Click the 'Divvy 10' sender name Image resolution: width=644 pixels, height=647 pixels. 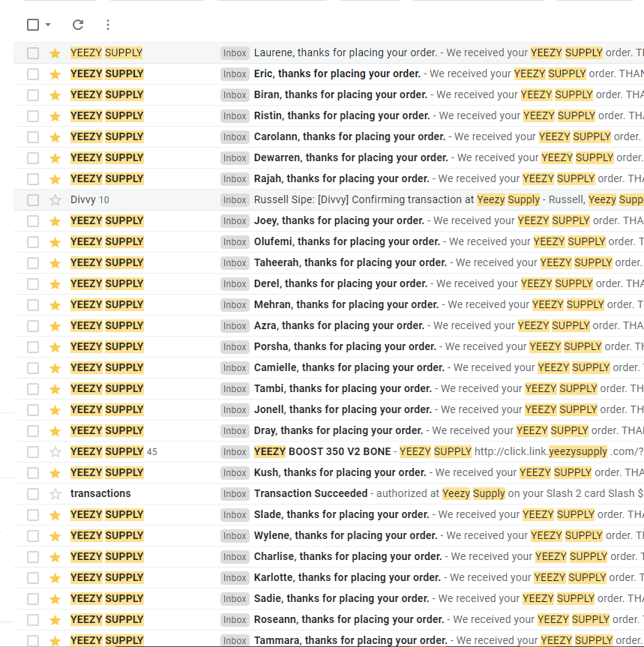pos(89,199)
